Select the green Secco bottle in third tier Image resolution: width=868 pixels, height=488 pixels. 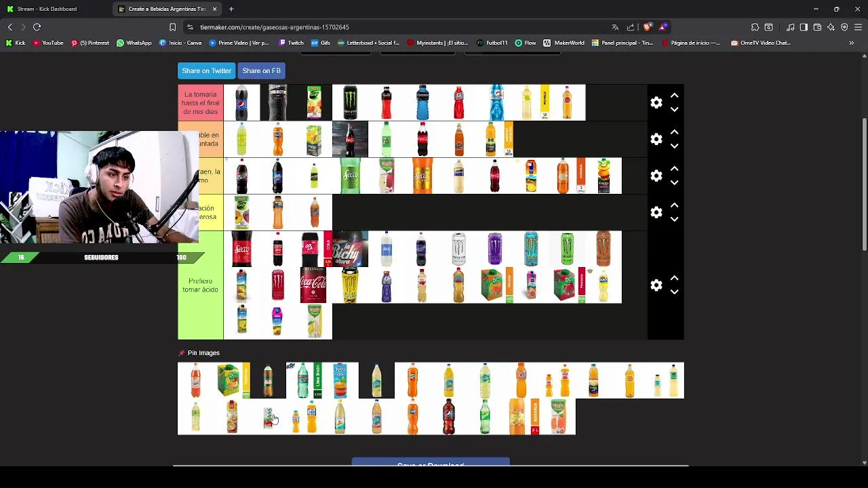350,176
